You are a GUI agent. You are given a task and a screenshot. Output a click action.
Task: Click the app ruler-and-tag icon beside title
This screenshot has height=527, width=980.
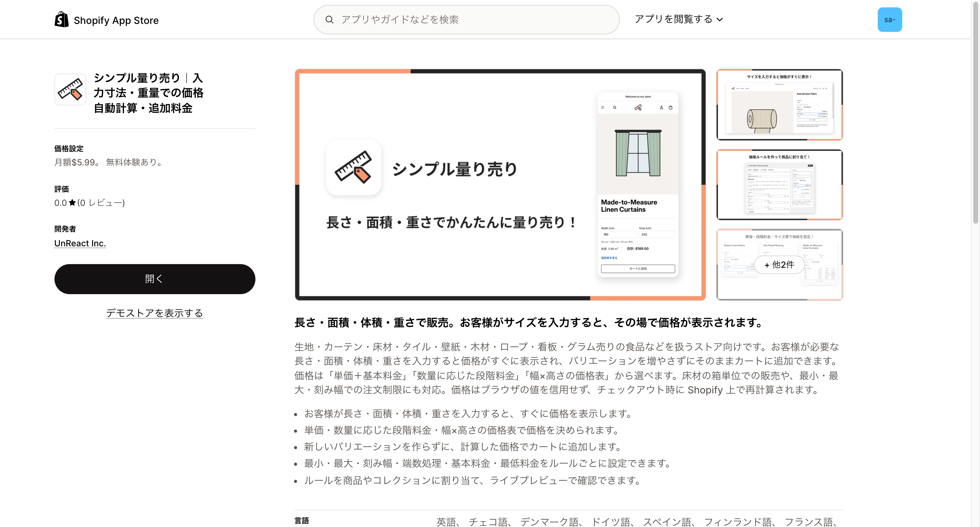70,89
